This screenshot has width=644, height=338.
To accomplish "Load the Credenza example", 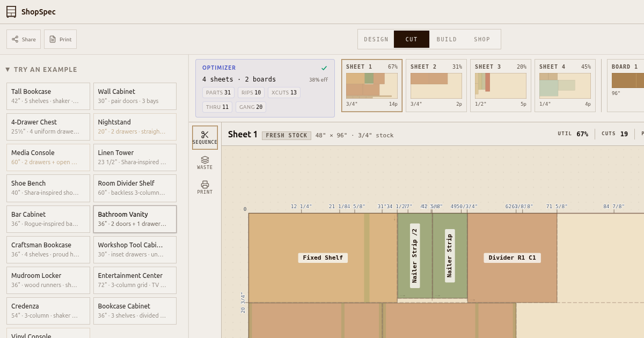I will pos(48,311).
